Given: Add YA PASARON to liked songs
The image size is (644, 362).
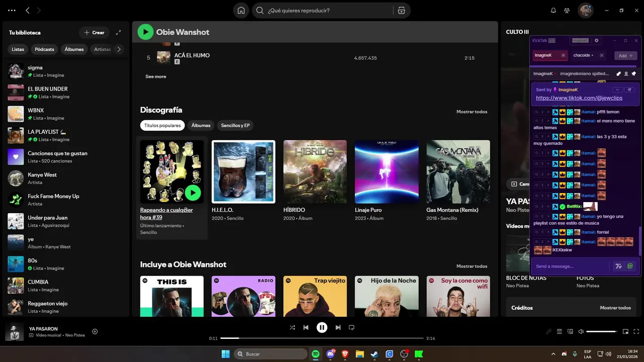Looking at the screenshot, I should [95, 331].
